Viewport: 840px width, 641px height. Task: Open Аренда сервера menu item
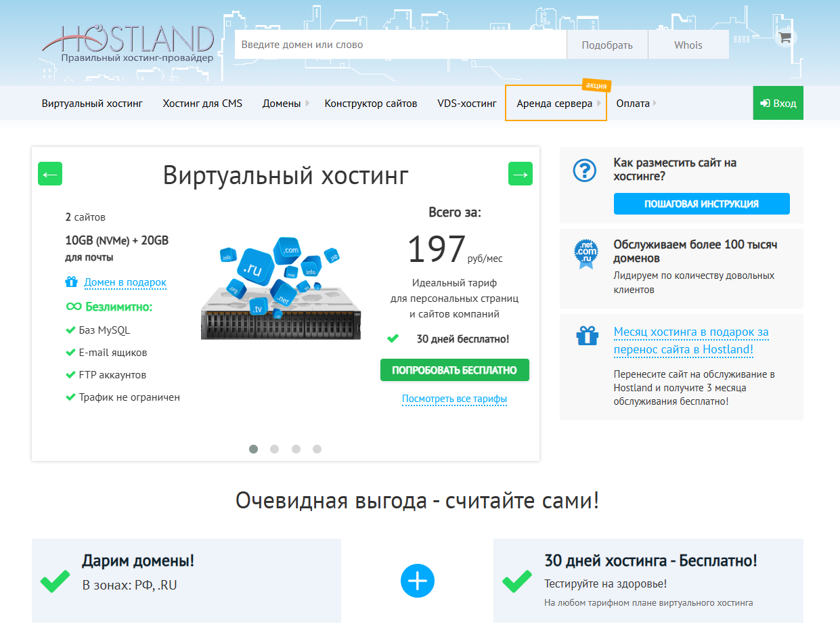[554, 104]
